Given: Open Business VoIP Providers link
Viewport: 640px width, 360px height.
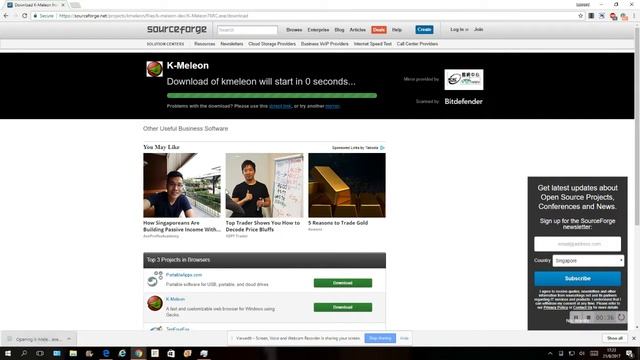Looking at the screenshot, I should point(324,44).
